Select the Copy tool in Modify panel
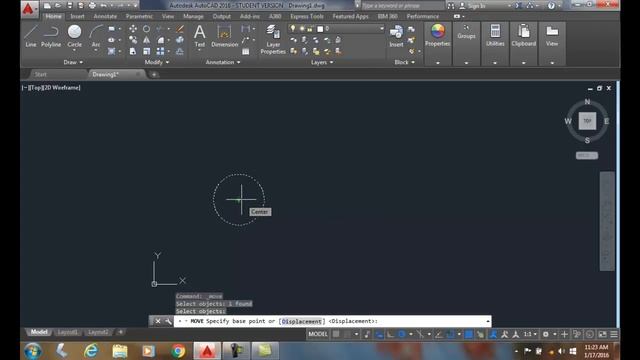Image resolution: width=640 pixels, height=360 pixels. point(133,40)
